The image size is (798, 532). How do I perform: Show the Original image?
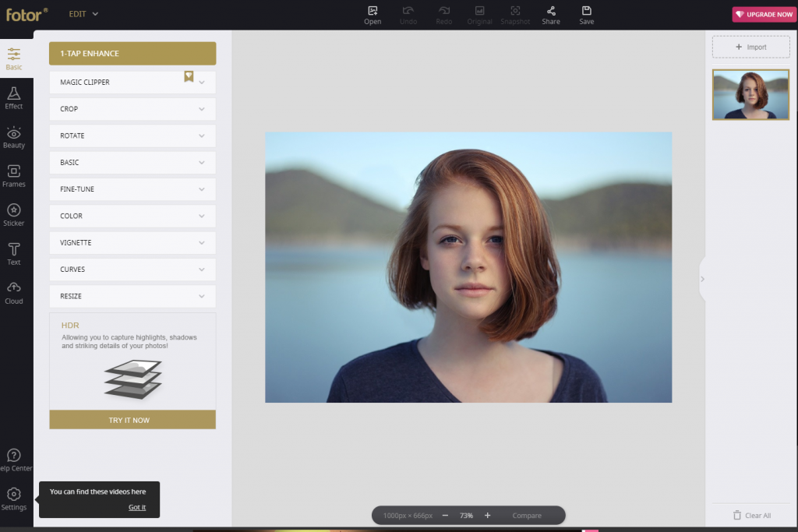pos(479,15)
